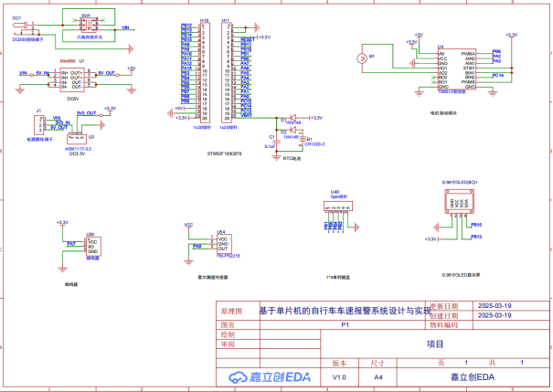
Task: Click the Mini560 part name
Action: coord(68,61)
